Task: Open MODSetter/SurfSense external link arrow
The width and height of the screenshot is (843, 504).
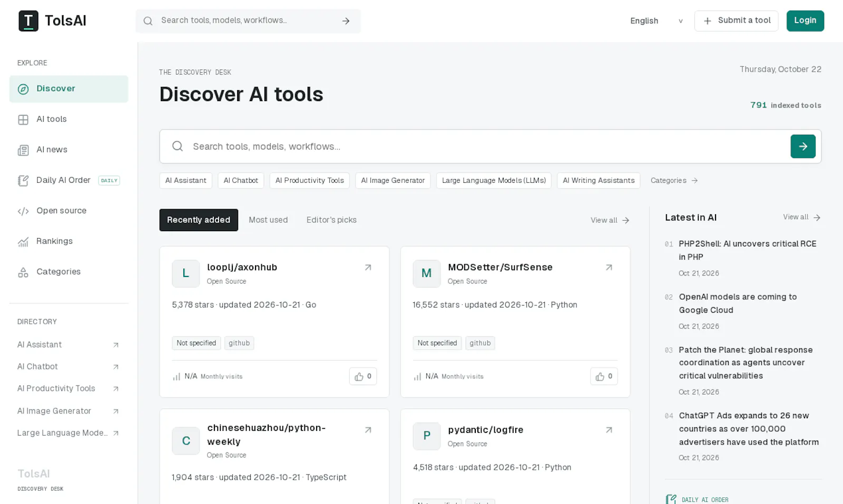Action: pyautogui.click(x=609, y=268)
